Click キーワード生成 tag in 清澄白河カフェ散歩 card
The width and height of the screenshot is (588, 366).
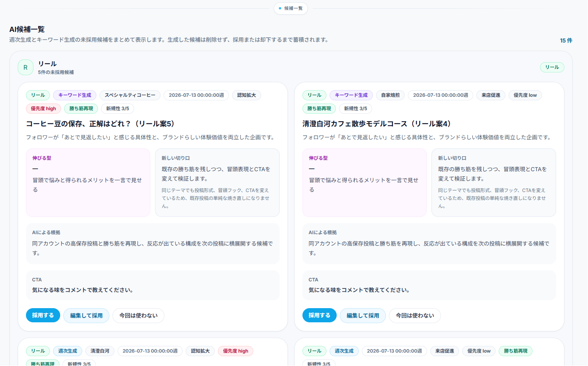[x=351, y=95]
